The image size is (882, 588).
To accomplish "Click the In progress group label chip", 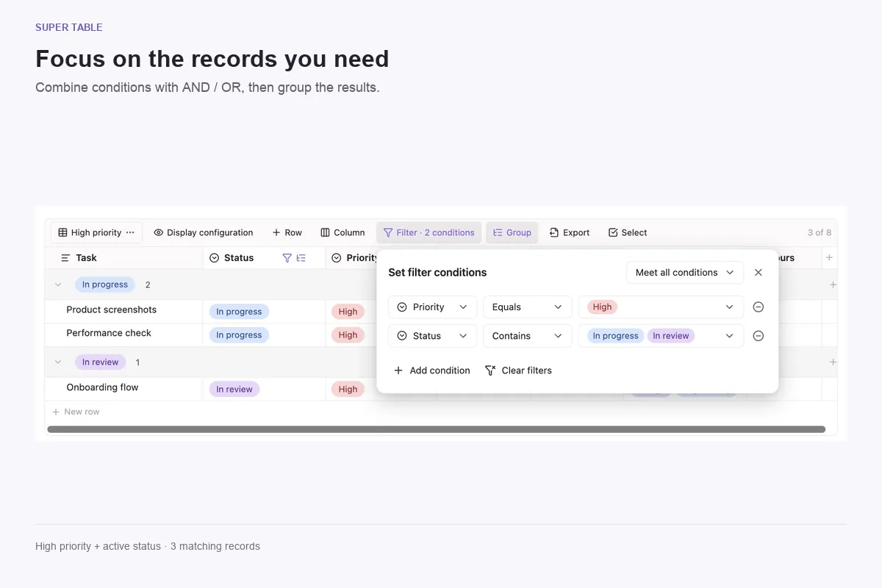I will (x=105, y=284).
